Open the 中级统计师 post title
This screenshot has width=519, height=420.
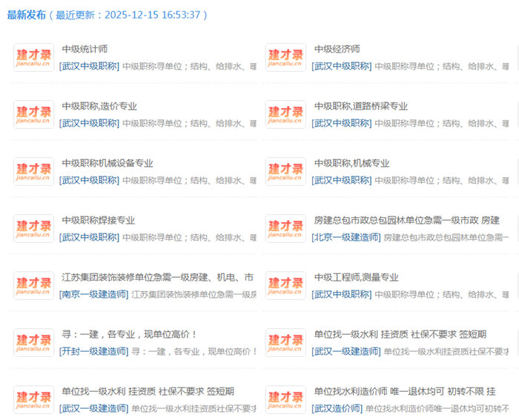pyautogui.click(x=85, y=50)
